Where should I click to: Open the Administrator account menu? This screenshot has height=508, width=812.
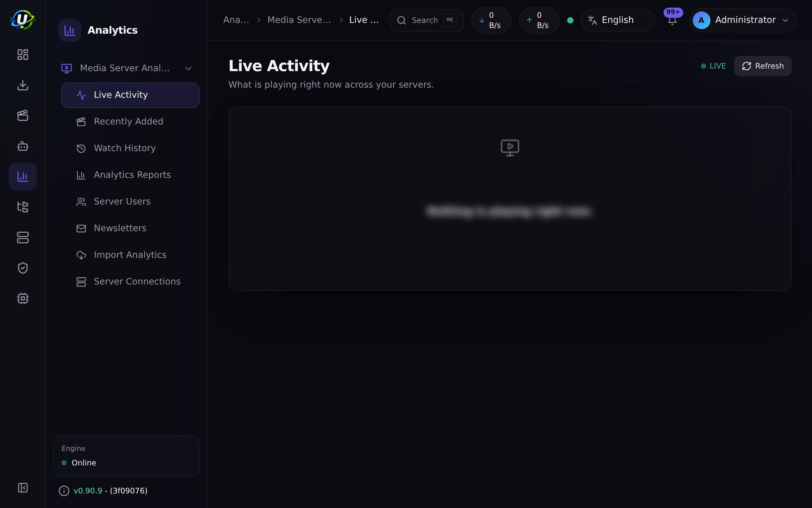(x=743, y=20)
